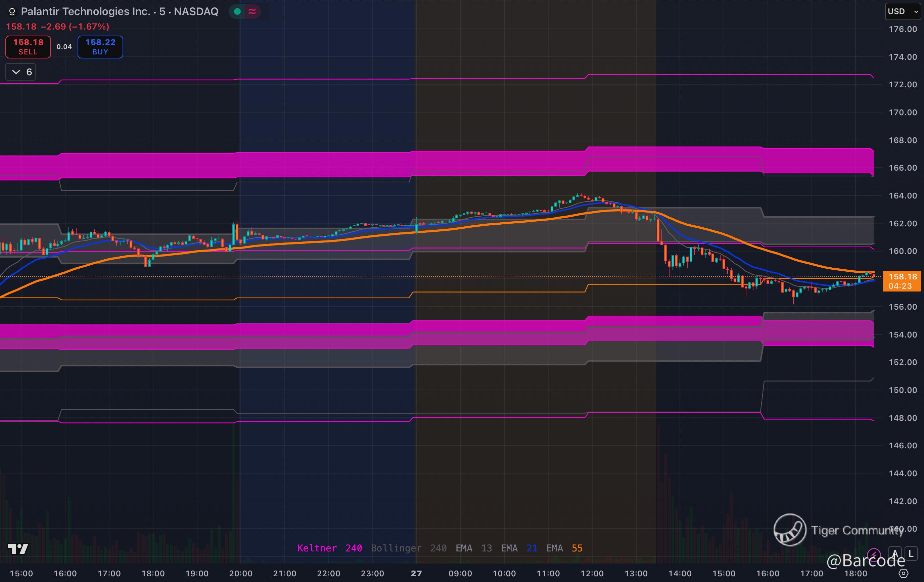Click the 158.22 BUY button
Viewport: 924px width, 582px height.
coord(100,47)
